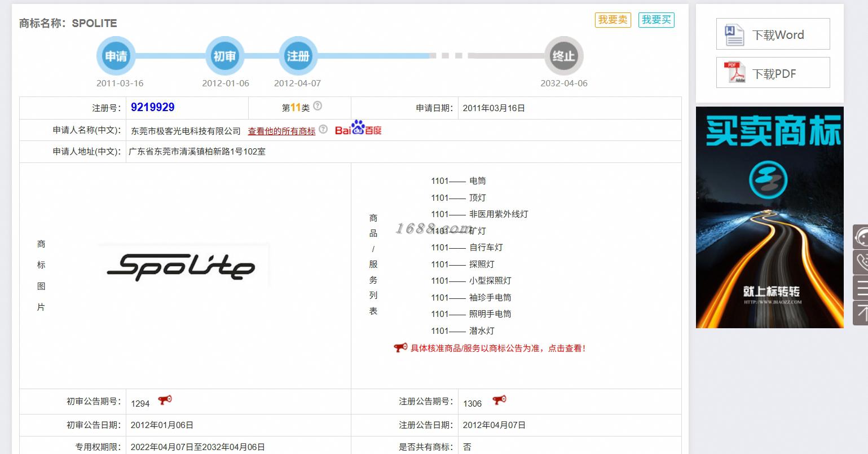The image size is (868, 454).
Task: Click the 注册 timeline stage circle
Action: pos(298,56)
